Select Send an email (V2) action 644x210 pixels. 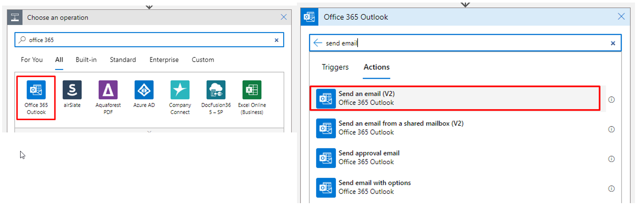454,99
